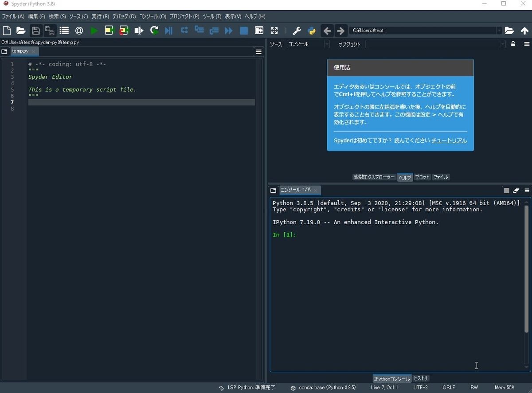Open PYTHONPATH manager Python icon
Screen dimensions: 532x393
(x=312, y=31)
